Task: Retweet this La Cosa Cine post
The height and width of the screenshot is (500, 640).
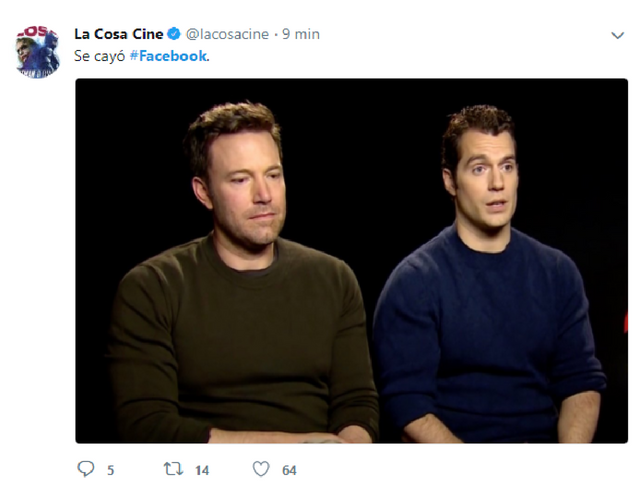Action: click(x=172, y=469)
